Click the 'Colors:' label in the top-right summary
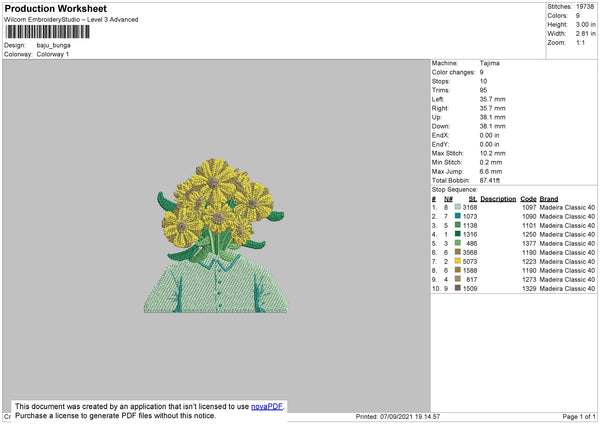The height and width of the screenshot is (424, 600). pyautogui.click(x=558, y=16)
